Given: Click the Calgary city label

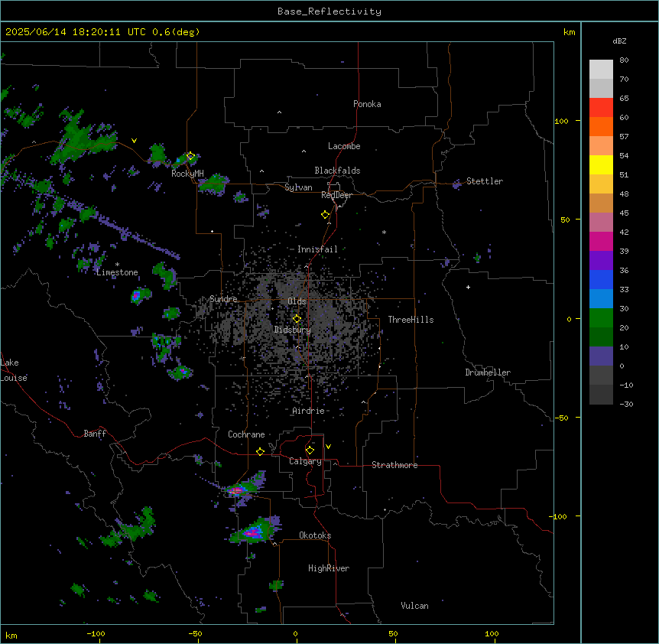Looking at the screenshot, I should point(305,461).
